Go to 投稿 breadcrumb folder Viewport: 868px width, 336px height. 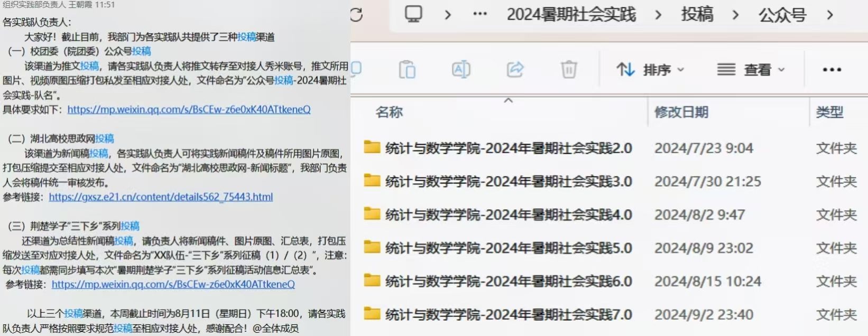click(697, 15)
